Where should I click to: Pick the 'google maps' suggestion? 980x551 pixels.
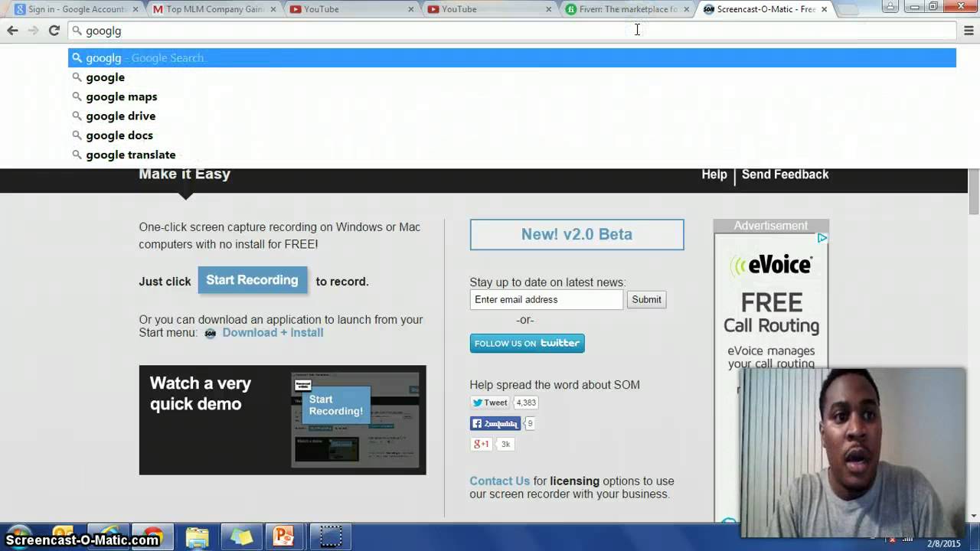pos(512,96)
